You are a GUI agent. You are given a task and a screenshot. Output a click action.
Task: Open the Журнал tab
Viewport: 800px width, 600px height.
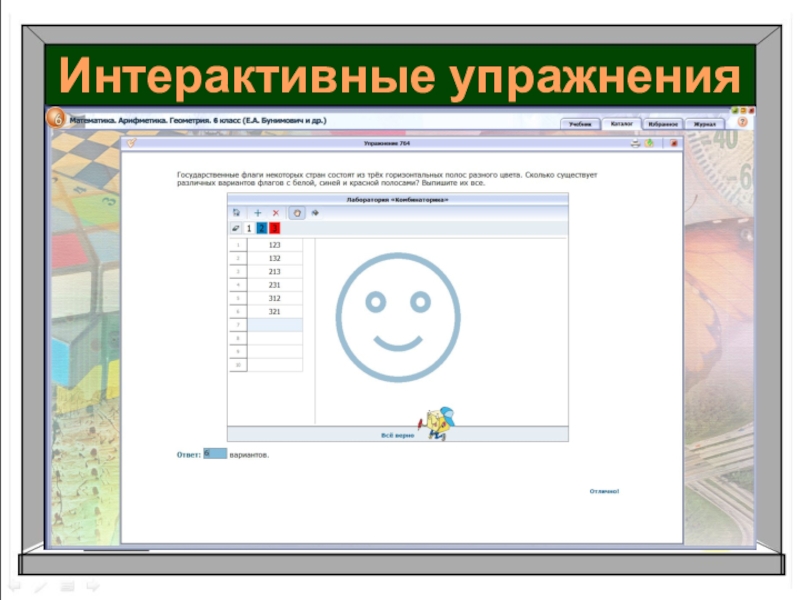point(705,124)
